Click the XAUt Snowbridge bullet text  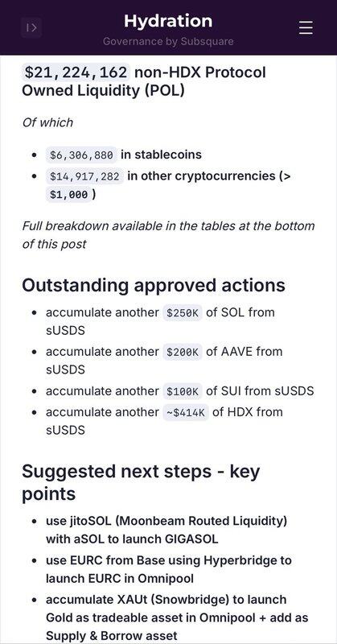click(177, 617)
